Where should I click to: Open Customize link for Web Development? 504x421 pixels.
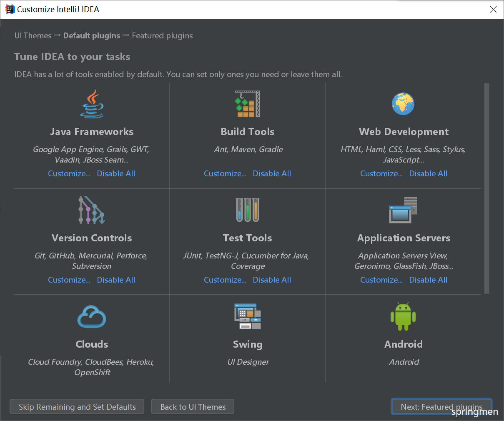point(381,173)
